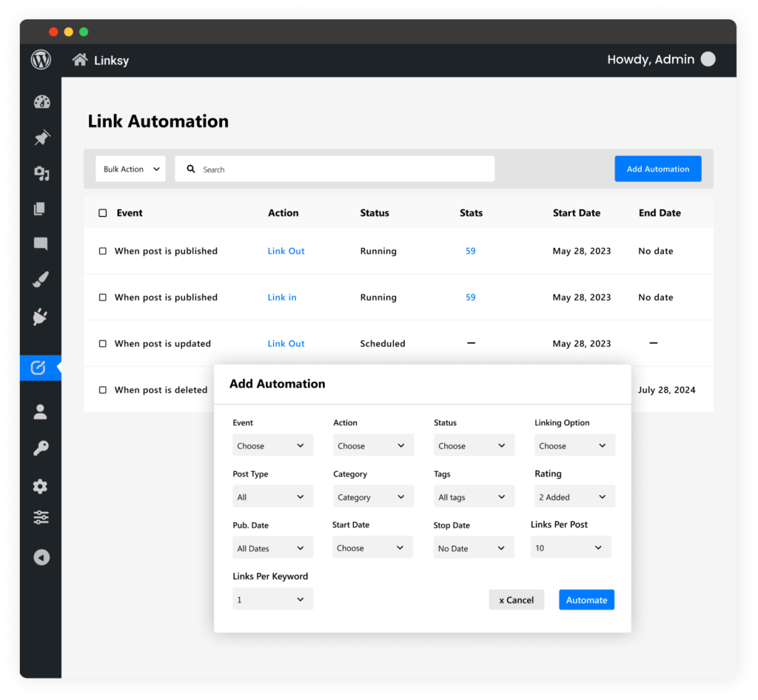758x700 pixels.
Task: Click the 'When post is deleted' event text
Action: click(161, 391)
